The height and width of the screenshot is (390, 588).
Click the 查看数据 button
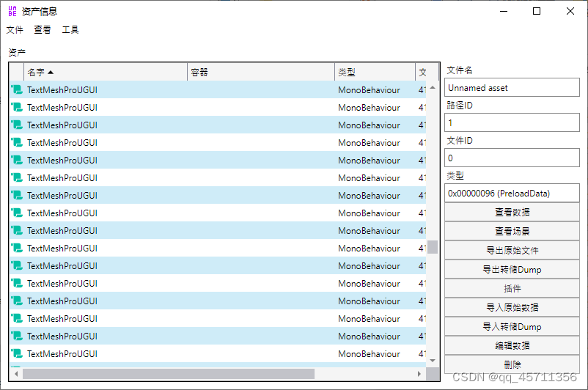[x=512, y=213]
